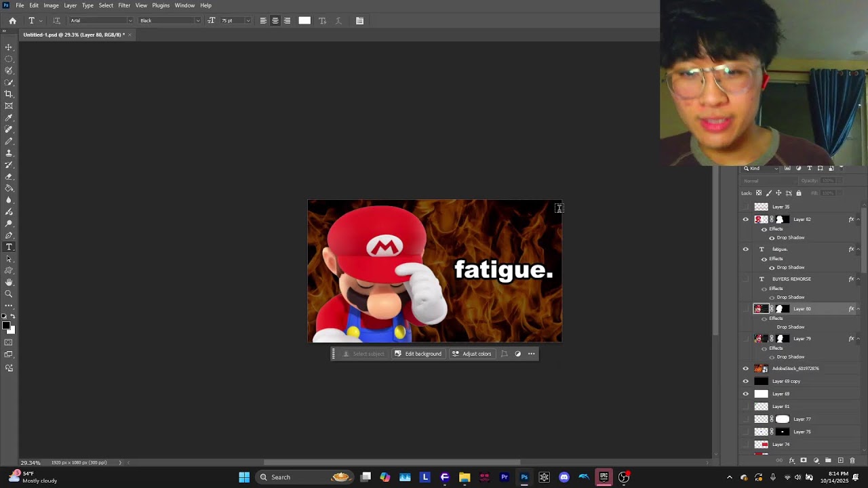Select the Eyedropper tool
868x488 pixels.
[9, 117]
